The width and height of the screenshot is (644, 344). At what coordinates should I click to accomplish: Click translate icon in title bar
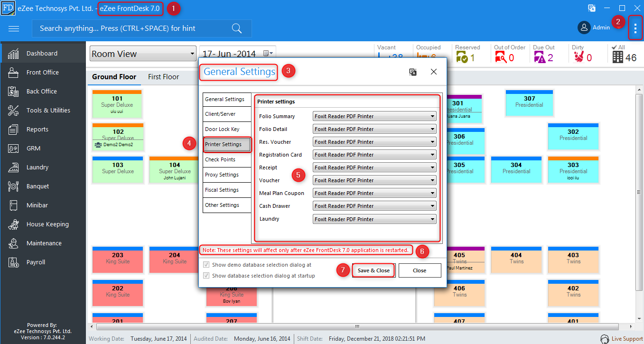(x=591, y=8)
